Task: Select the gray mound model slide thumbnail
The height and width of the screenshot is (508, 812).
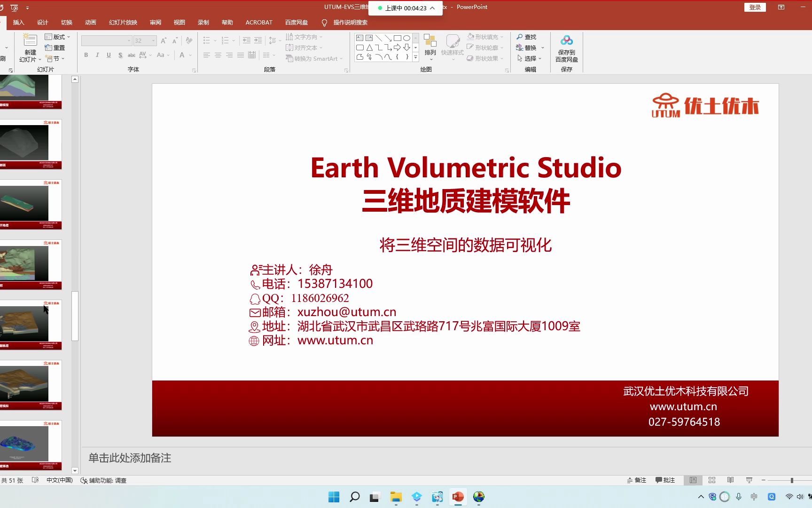Action: pyautogui.click(x=31, y=144)
